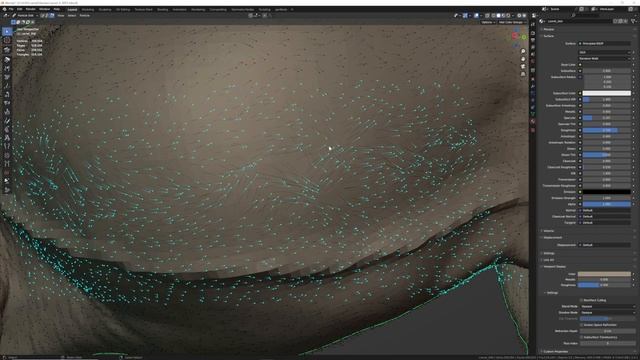Click the Subsurface Color white swatch

click(x=607, y=93)
